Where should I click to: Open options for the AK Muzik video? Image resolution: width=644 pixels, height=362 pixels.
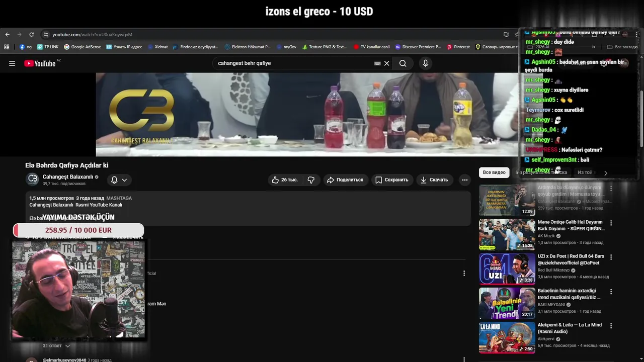[611, 223]
